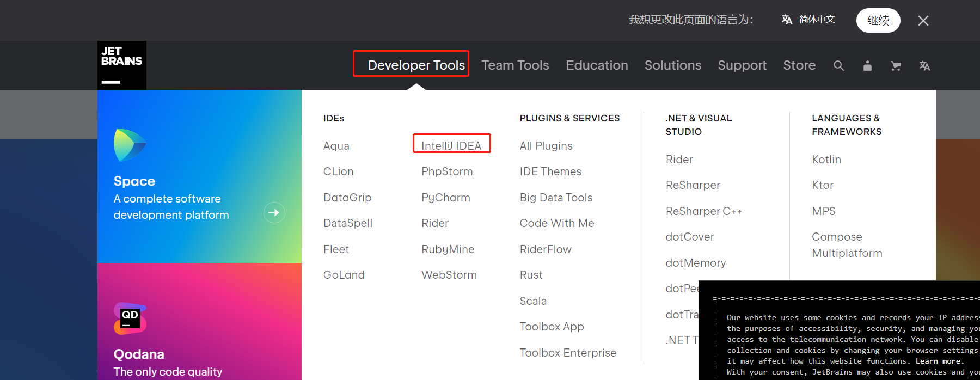The width and height of the screenshot is (980, 380).
Task: Open dotMemory link
Action: click(696, 263)
